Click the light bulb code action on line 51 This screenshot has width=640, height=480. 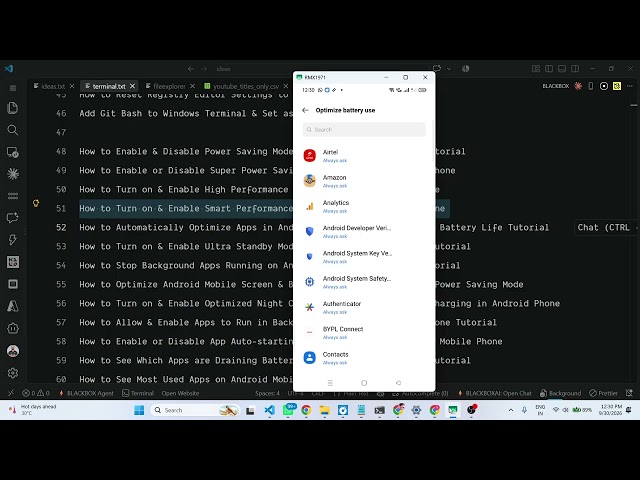[x=36, y=203]
